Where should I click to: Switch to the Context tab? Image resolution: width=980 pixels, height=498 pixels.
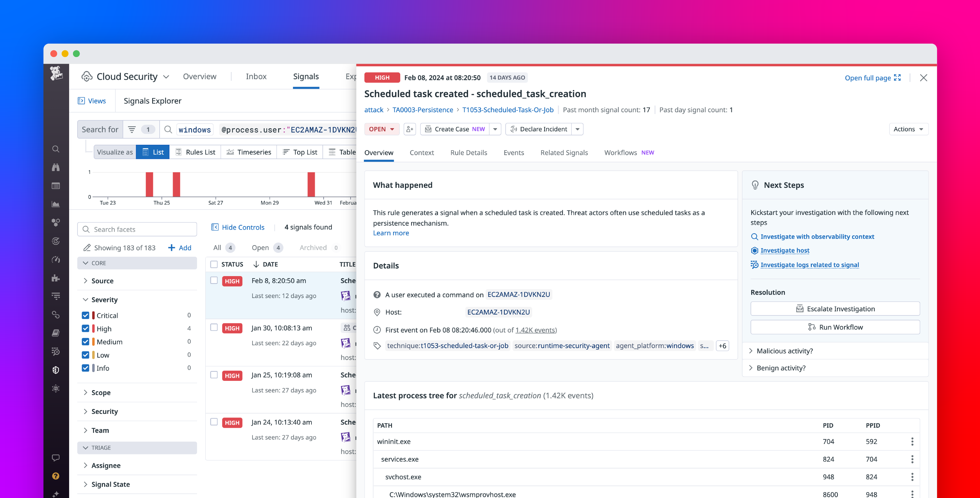pyautogui.click(x=422, y=152)
